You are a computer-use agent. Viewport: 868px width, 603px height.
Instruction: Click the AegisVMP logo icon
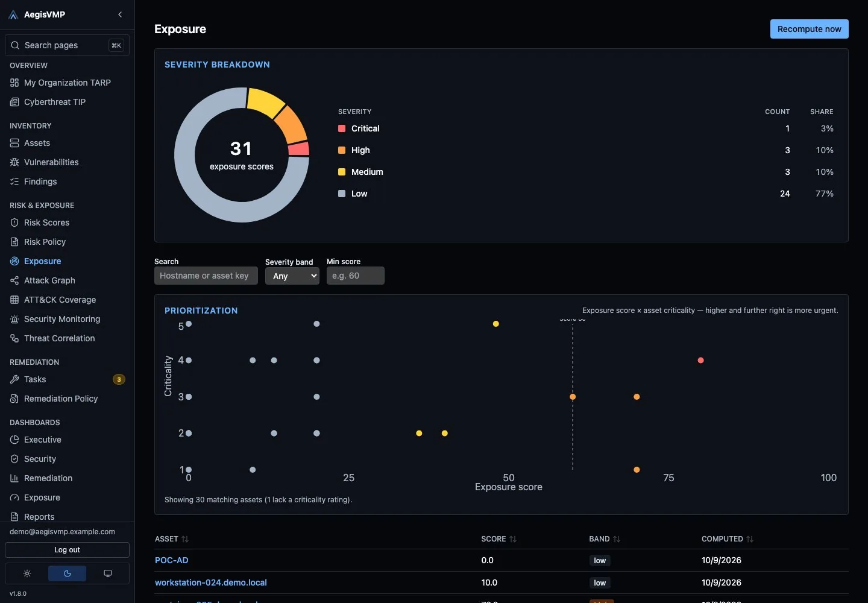(x=14, y=14)
